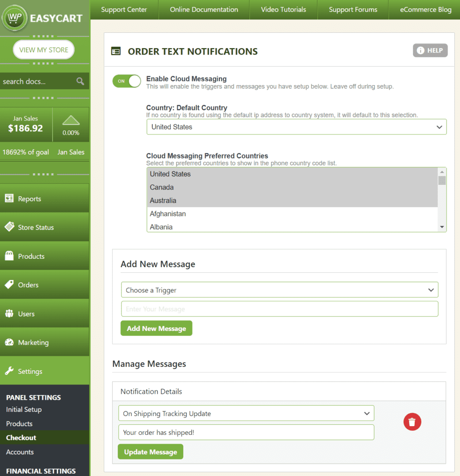Viewport: 460px width, 476px height.
Task: Click the Enter Your Message field
Action: pyautogui.click(x=279, y=309)
